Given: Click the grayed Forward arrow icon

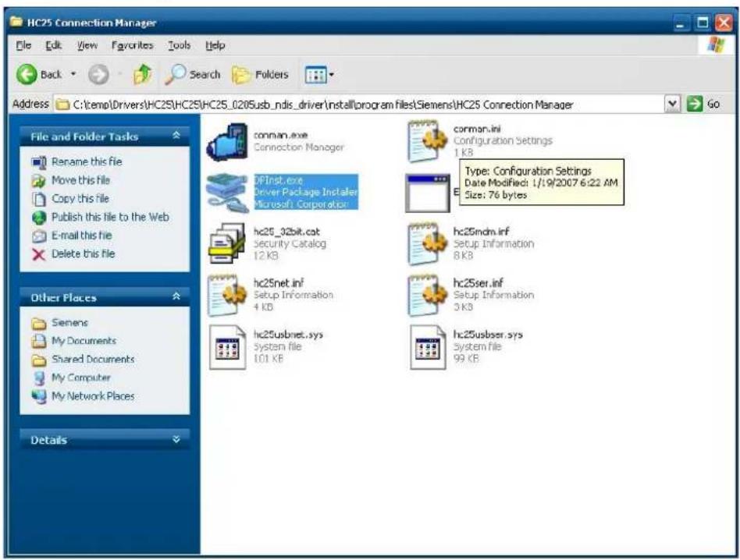Looking at the screenshot, I should 98,74.
